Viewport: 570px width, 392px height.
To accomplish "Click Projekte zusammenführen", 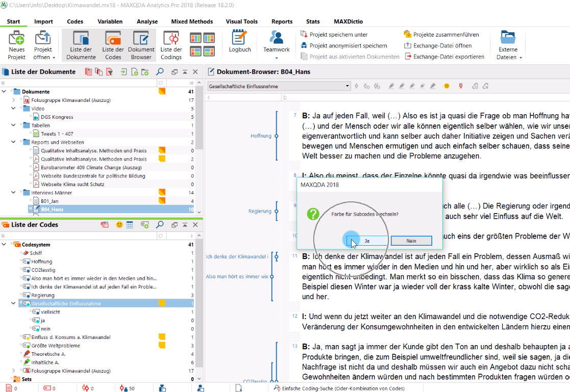I will click(441, 35).
